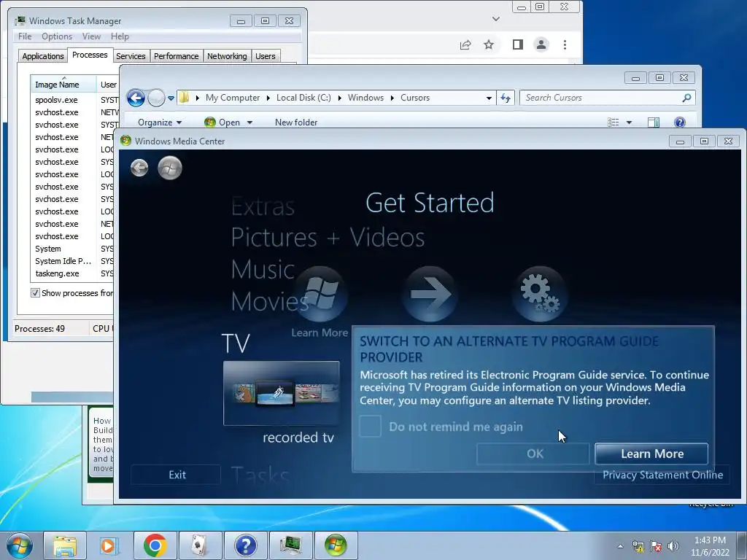
Task: Open Task Manager Help menu
Action: 120,36
